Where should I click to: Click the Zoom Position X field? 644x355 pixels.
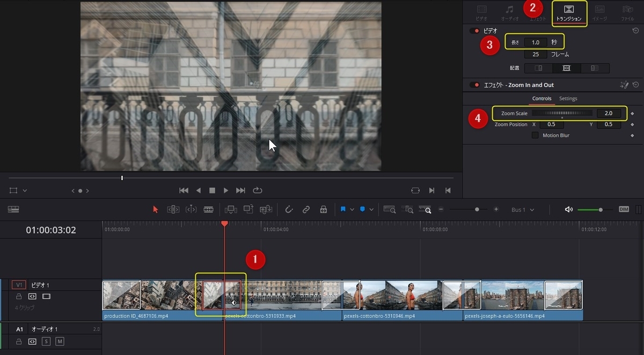551,124
